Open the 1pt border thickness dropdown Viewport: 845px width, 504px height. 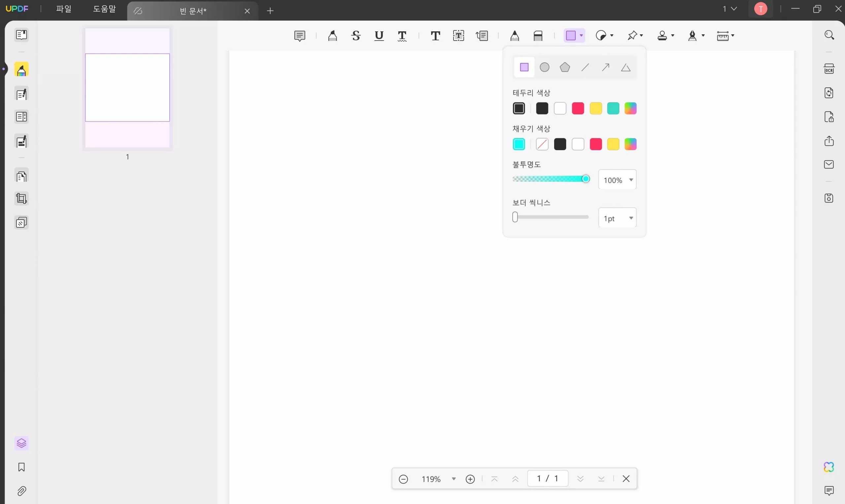click(x=617, y=218)
